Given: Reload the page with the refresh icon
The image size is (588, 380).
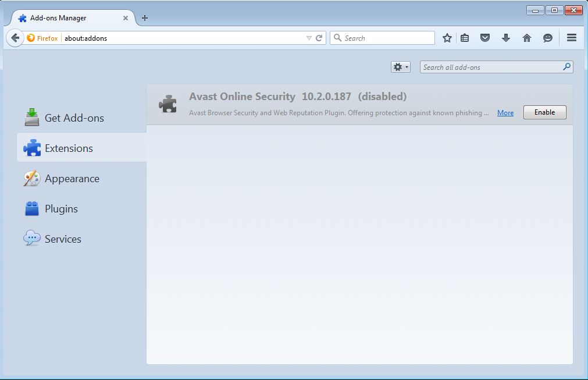Looking at the screenshot, I should click(319, 38).
